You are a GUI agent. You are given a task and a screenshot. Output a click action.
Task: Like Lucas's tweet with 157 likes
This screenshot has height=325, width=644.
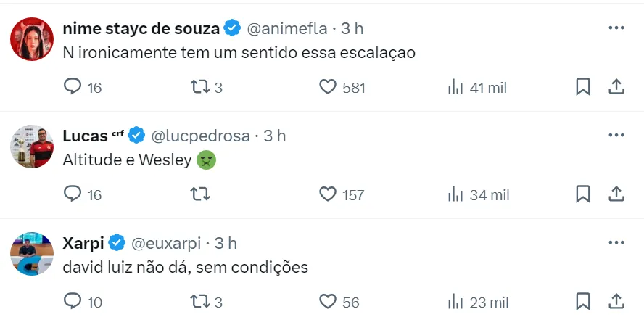pyautogui.click(x=329, y=194)
